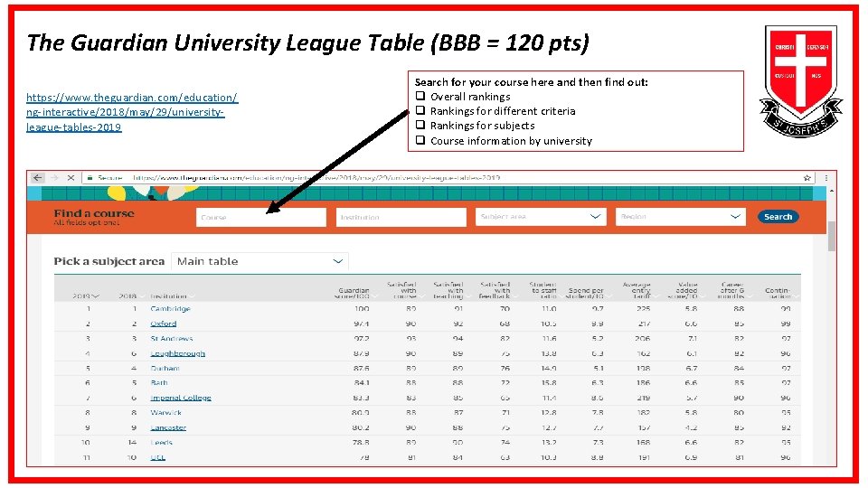The width and height of the screenshot is (868, 488).
Task: Click the Find a course heading
Action: [x=94, y=213]
